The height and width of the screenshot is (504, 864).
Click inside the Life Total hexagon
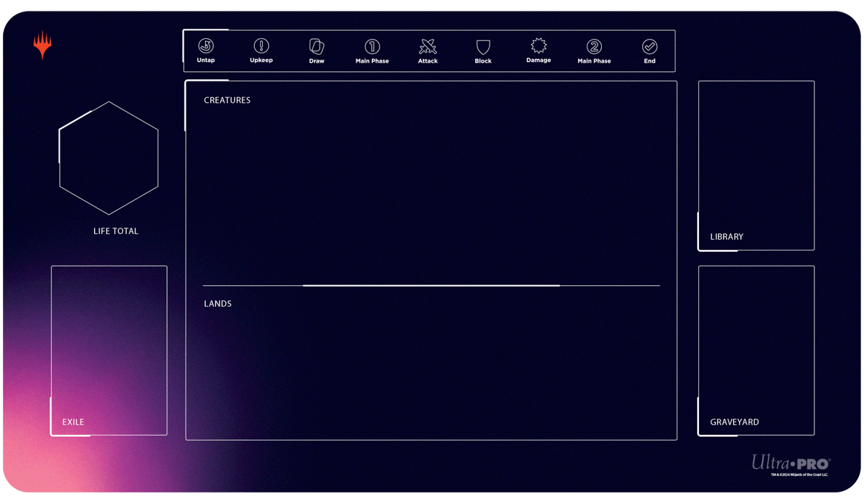(x=109, y=158)
